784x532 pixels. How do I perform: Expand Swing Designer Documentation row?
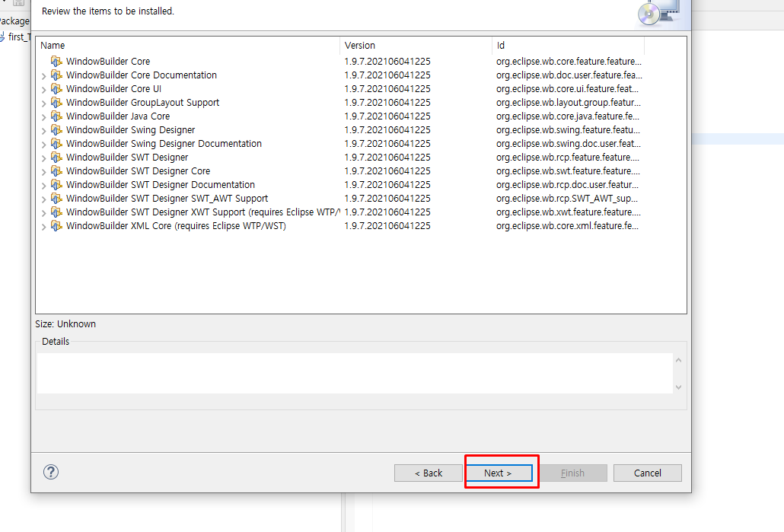point(43,145)
